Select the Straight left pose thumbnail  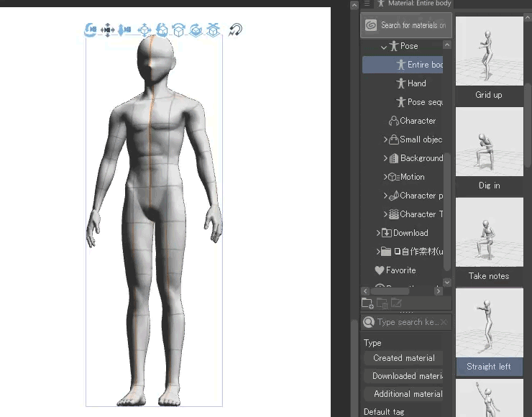point(490,323)
